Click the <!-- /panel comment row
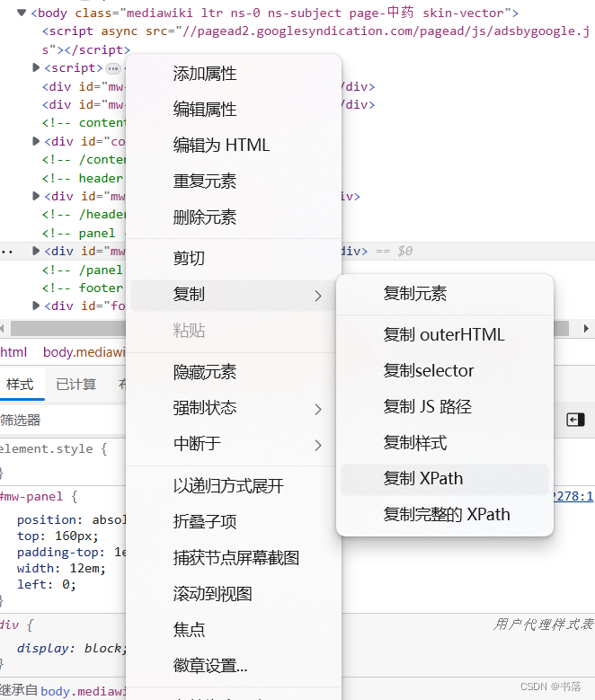Image resolution: width=595 pixels, height=700 pixels. click(x=83, y=270)
